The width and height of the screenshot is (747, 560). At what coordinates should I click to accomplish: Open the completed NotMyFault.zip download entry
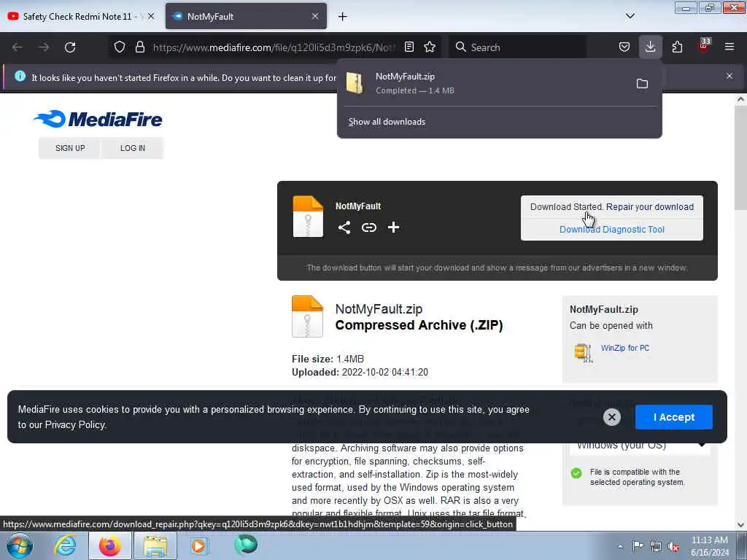click(x=486, y=83)
